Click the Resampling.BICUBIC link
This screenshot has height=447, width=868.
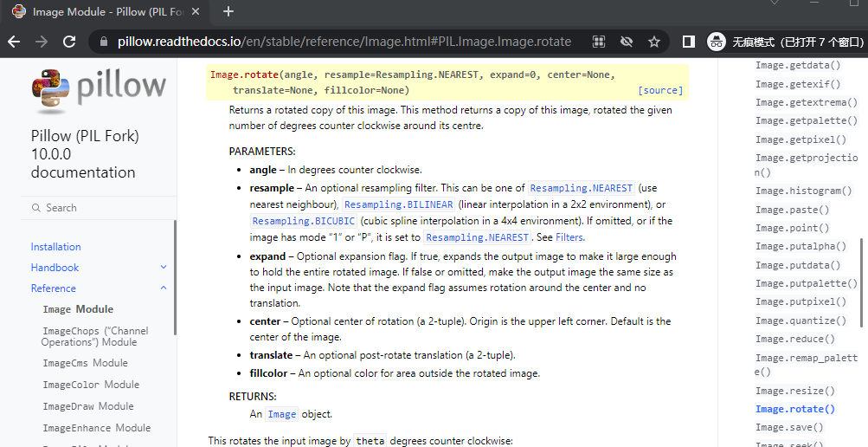[304, 221]
